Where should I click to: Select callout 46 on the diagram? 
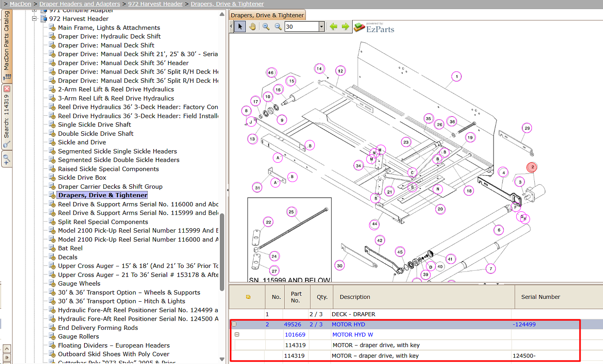271,73
